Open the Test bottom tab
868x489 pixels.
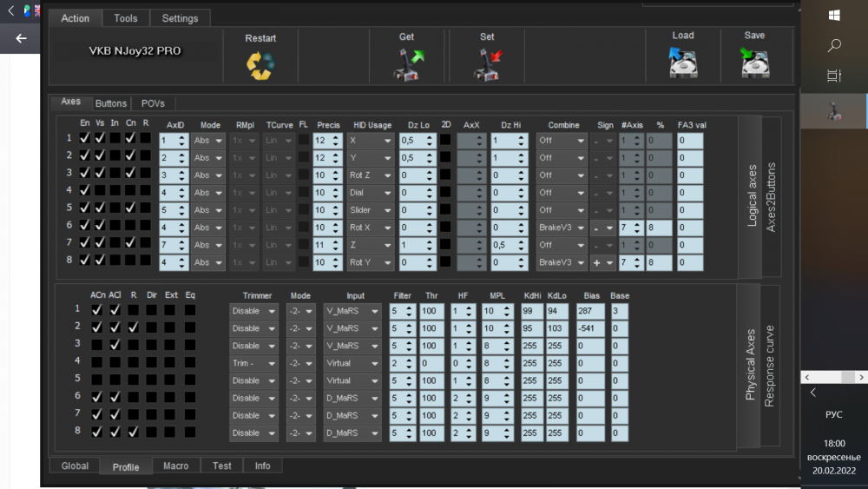(222, 466)
